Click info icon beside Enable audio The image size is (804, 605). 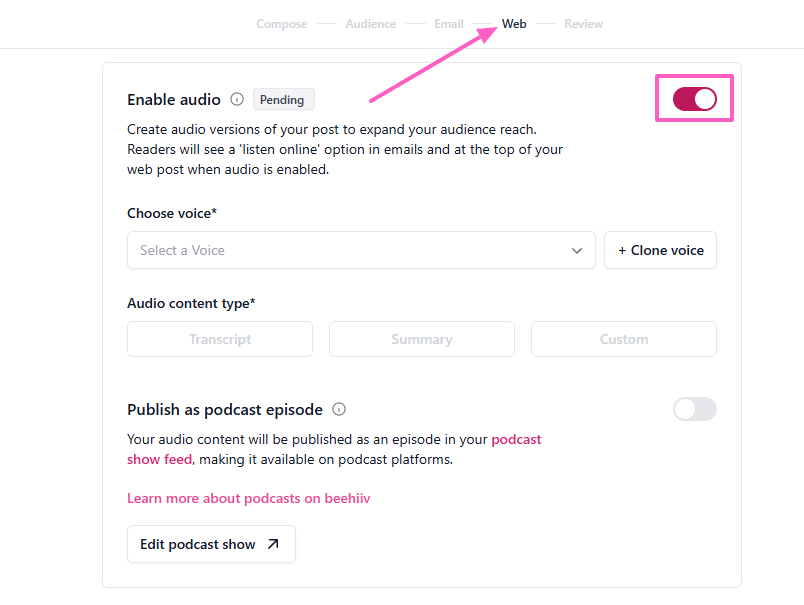coord(237,99)
